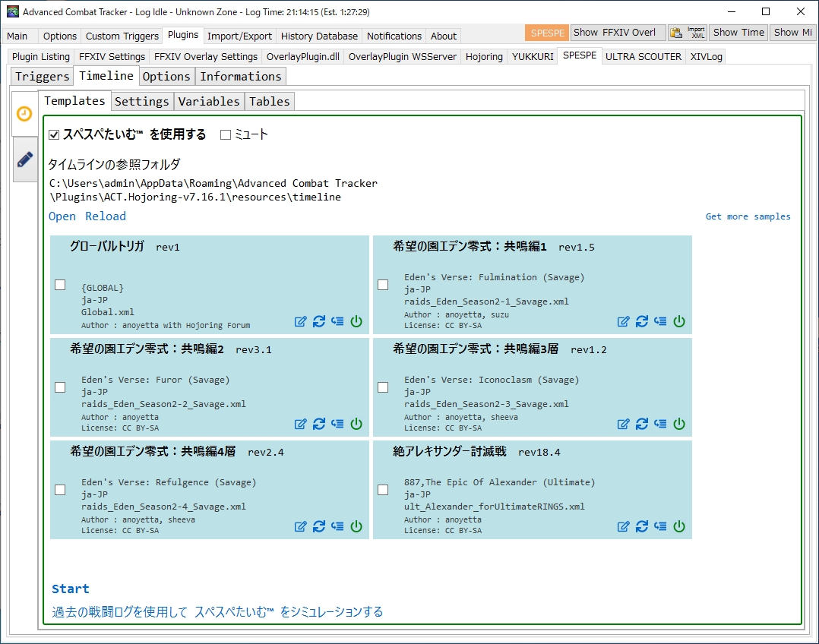Select the Options tab beside Timeline
Image resolution: width=819 pixels, height=644 pixels.
166,76
